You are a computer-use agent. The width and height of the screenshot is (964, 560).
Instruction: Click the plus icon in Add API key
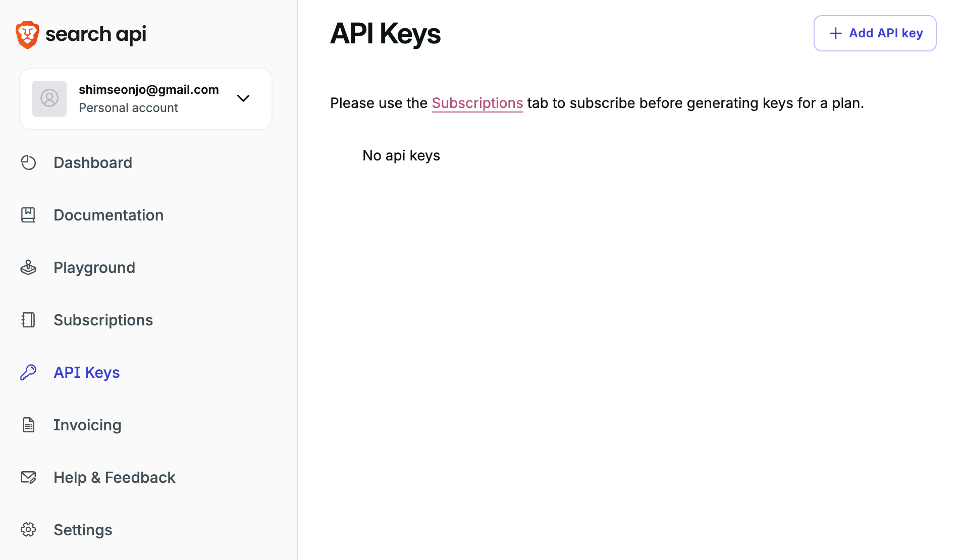836,33
